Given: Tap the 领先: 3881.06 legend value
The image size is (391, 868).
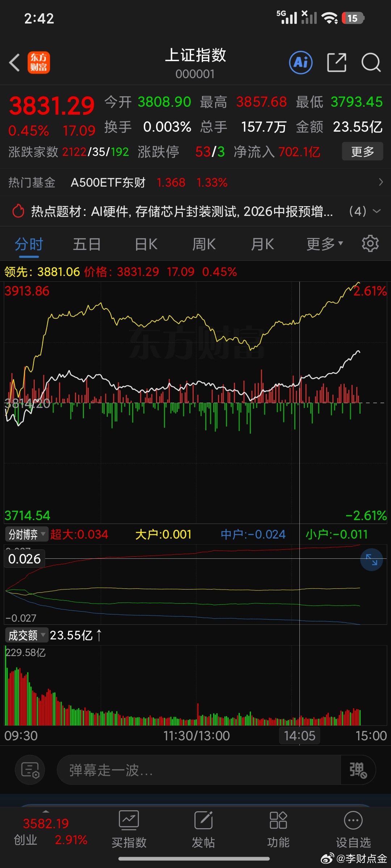Looking at the screenshot, I should click(42, 272).
